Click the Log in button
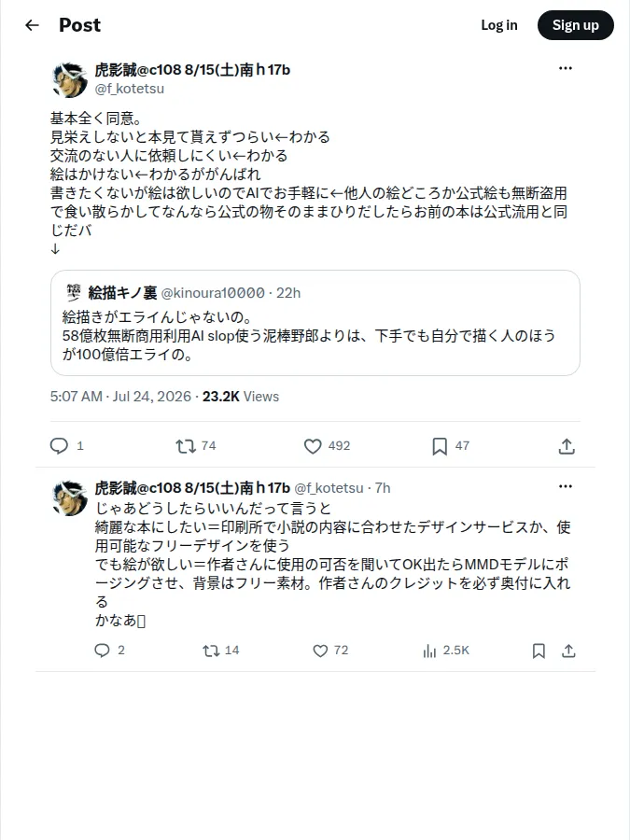The image size is (630, 840). pyautogui.click(x=498, y=25)
